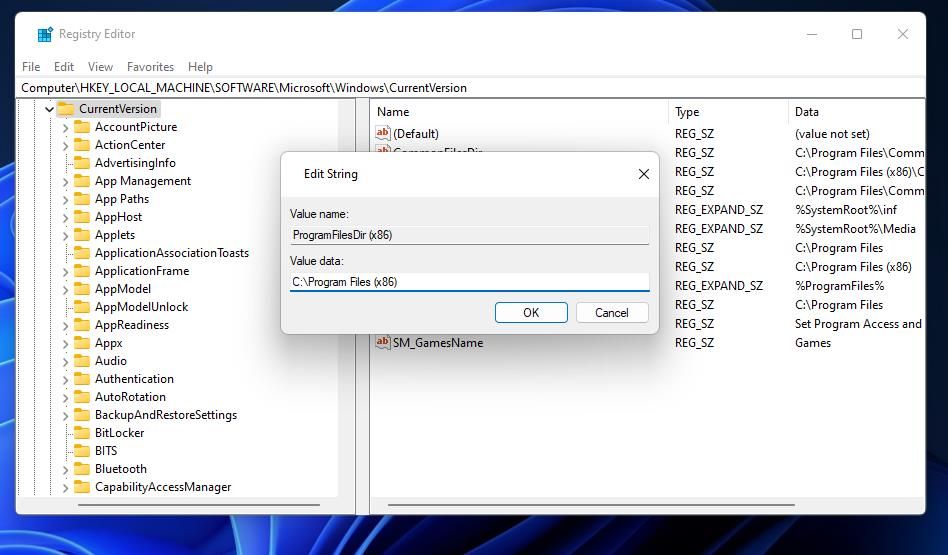Screen dimensions: 948x555
Task: Click the Audio folder icon
Action: point(82,361)
